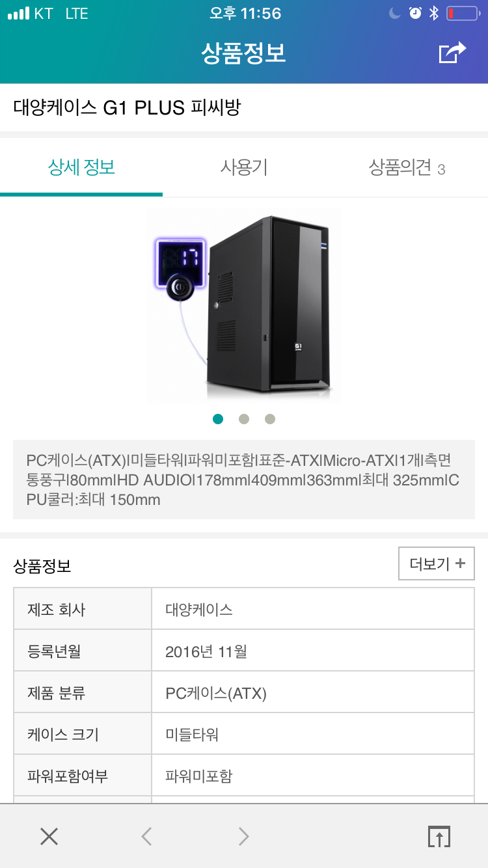Tap the 제조 회사 value 대양케이스
Viewport: 488px width, 868px height.
click(x=199, y=610)
